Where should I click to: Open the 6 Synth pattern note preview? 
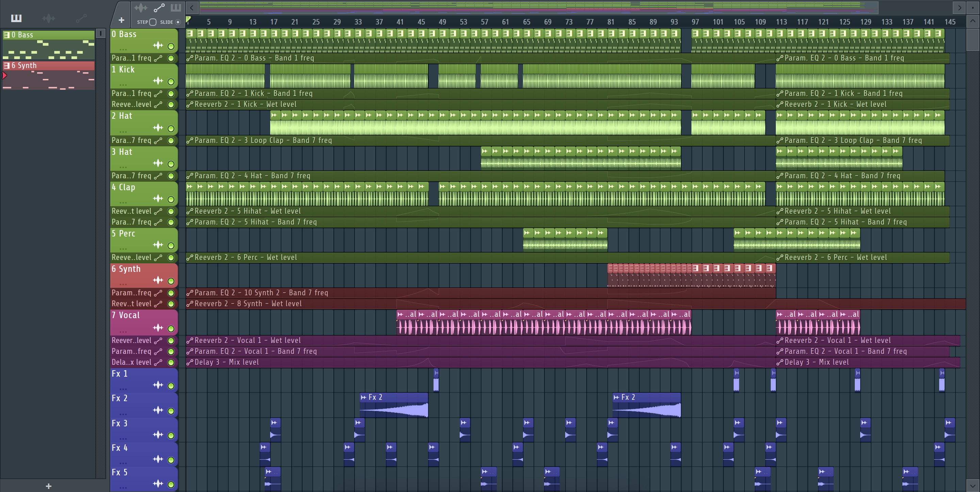(49, 80)
